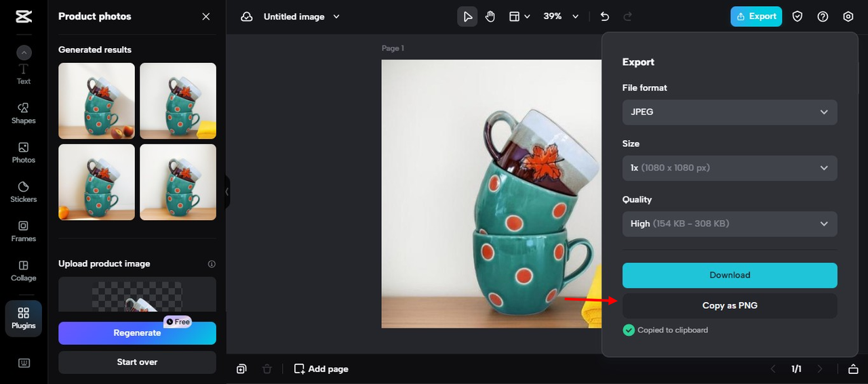The height and width of the screenshot is (384, 868).
Task: Open the Text tool
Action: 24,74
